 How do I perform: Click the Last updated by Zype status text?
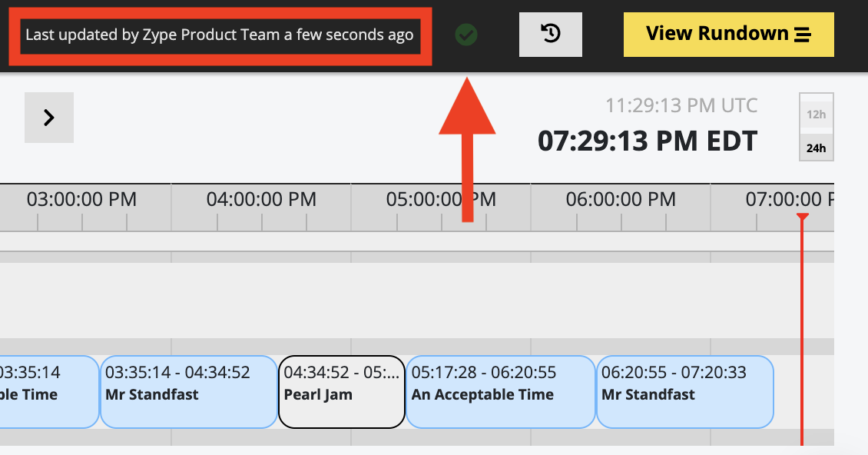click(x=220, y=35)
